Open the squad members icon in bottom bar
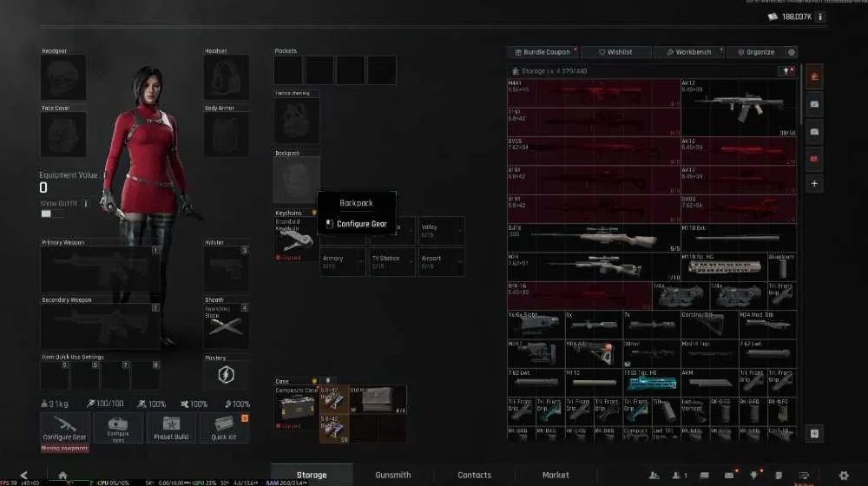 (654, 475)
